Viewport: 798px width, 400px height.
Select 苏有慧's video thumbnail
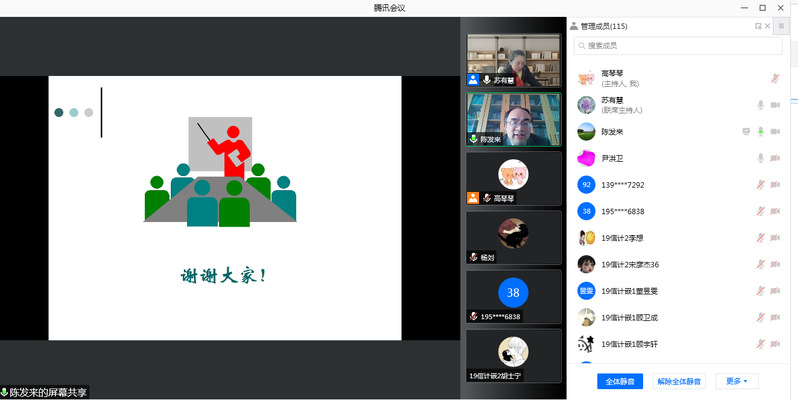point(513,61)
